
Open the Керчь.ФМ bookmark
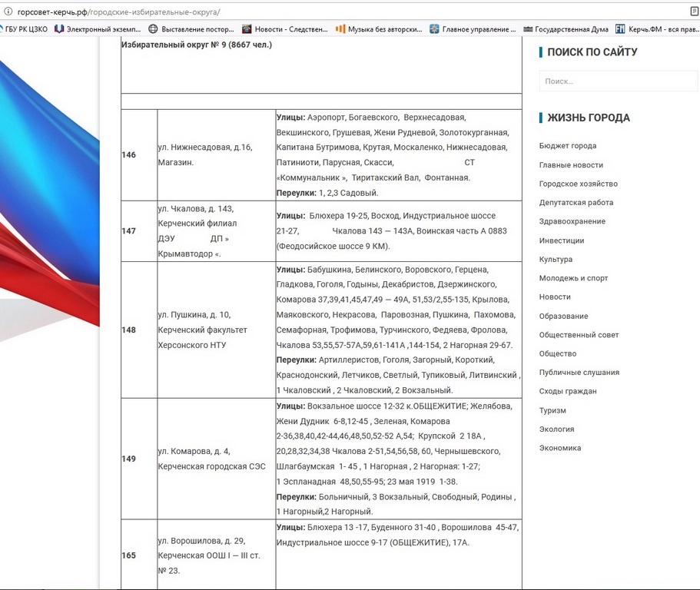pyautogui.click(x=657, y=29)
